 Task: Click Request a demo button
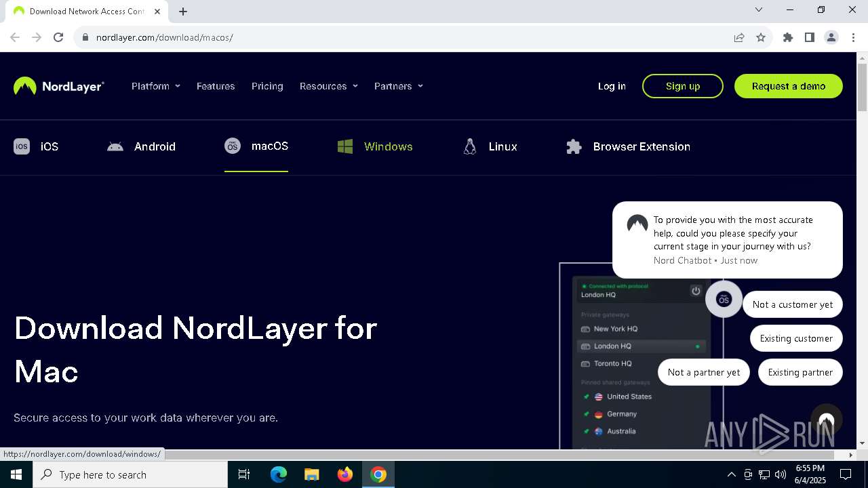click(789, 86)
